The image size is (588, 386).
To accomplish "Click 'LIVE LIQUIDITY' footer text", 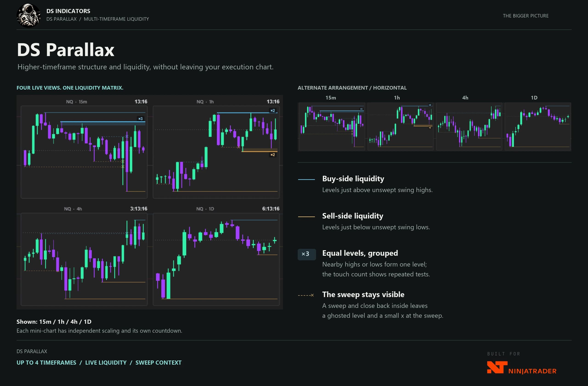I will (106, 363).
